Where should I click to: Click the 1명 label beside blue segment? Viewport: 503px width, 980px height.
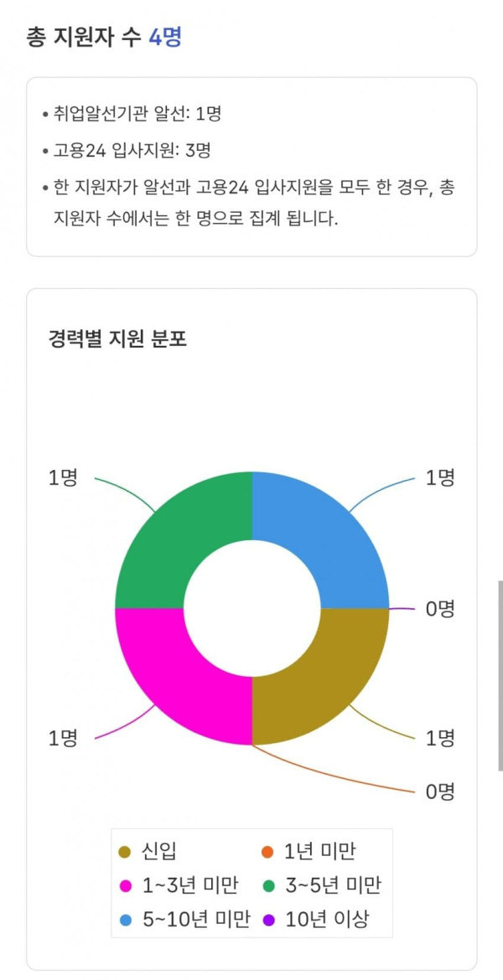pyautogui.click(x=440, y=478)
